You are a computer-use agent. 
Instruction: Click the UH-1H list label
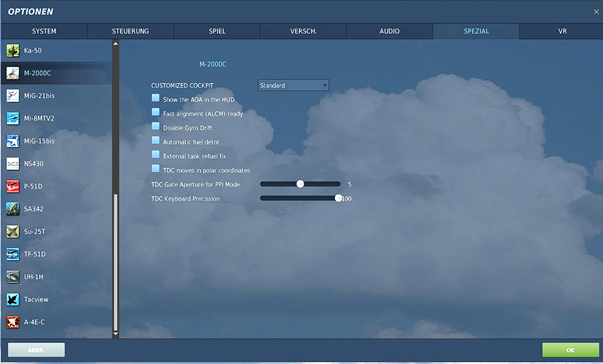point(33,277)
